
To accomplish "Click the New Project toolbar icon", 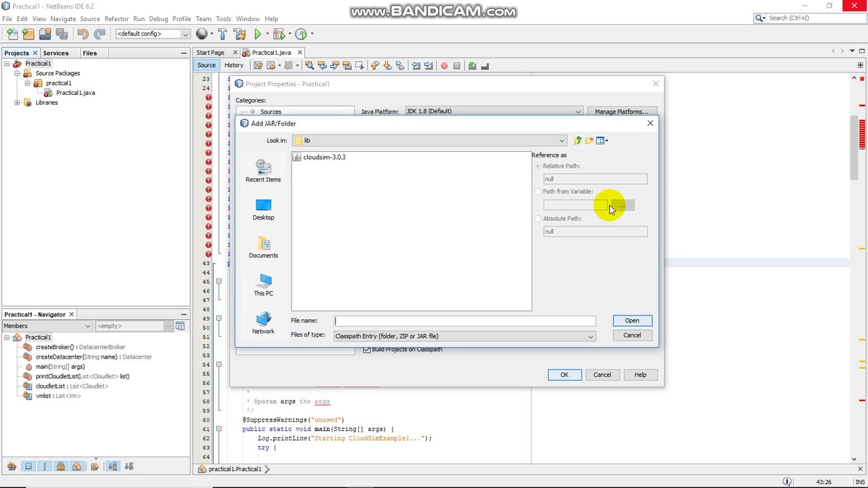I will point(28,34).
